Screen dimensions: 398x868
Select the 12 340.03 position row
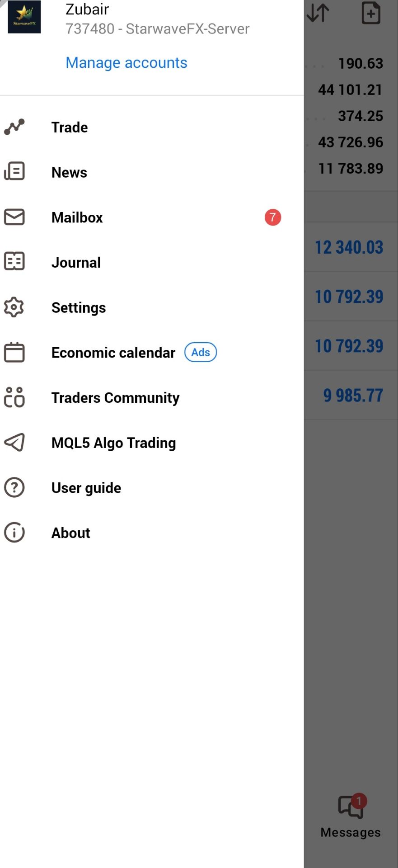point(351,247)
